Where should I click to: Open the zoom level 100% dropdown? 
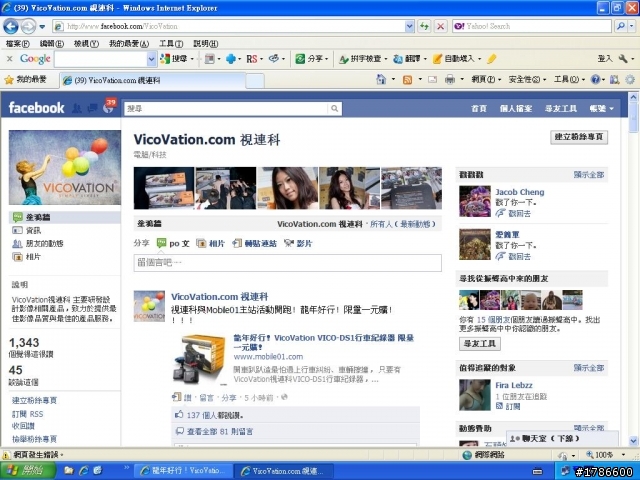623,455
